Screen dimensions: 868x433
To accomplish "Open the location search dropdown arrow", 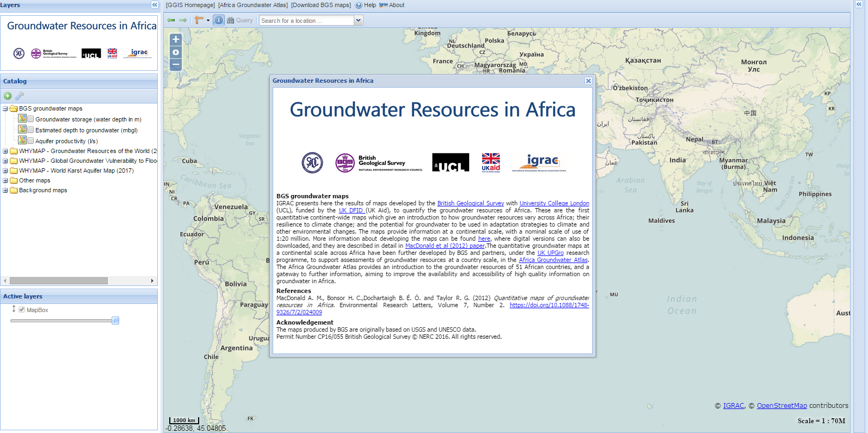I will point(358,21).
